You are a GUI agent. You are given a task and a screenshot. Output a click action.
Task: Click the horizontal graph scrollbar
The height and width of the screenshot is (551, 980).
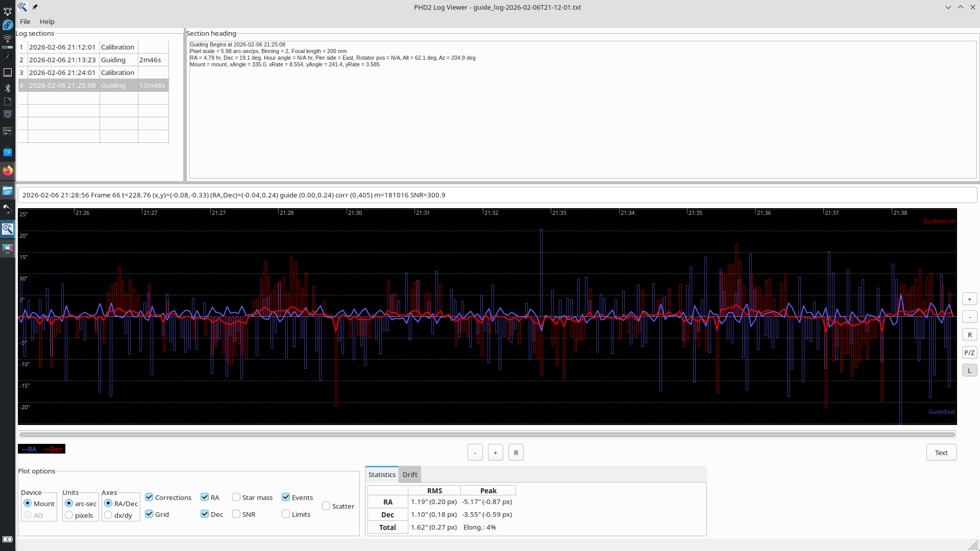pyautogui.click(x=487, y=435)
